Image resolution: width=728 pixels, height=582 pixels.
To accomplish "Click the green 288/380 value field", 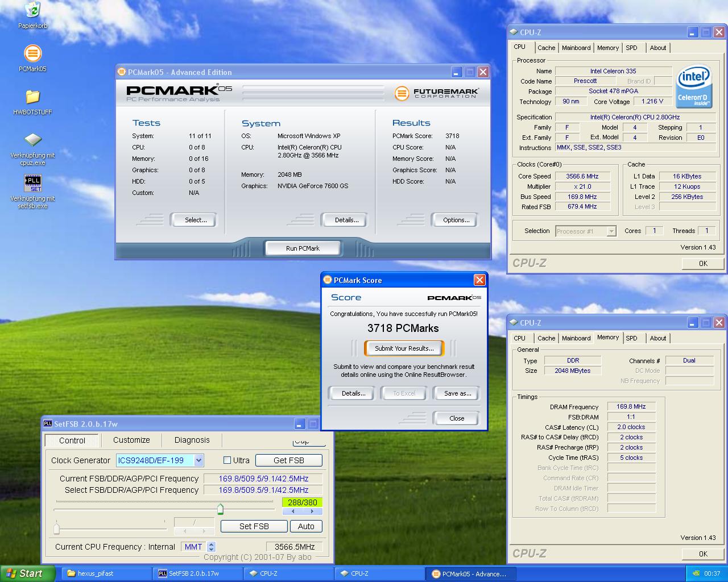I will [x=302, y=502].
